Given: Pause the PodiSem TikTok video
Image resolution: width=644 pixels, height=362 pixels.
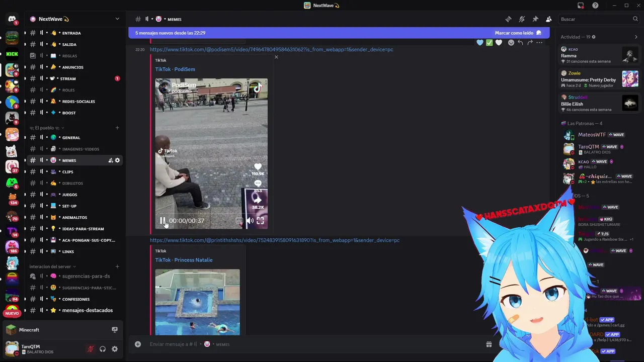Looking at the screenshot, I should click(163, 220).
